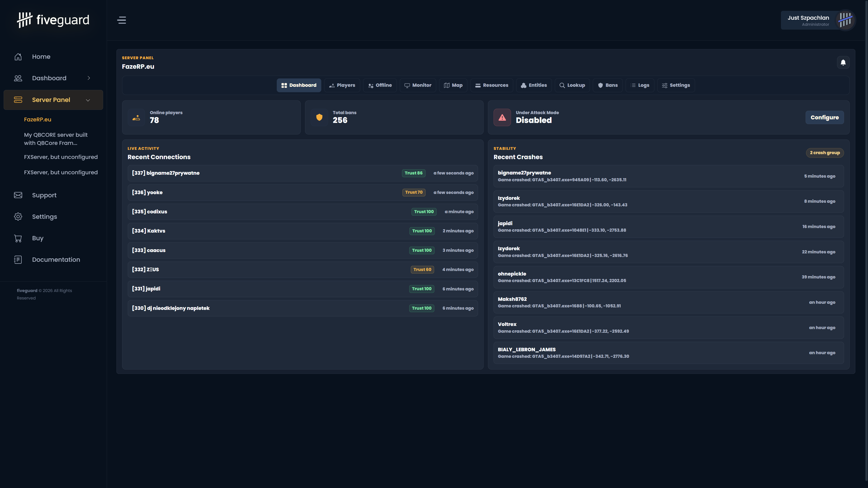Click the Support envelope icon
This screenshot has height=488, width=868.
point(18,195)
